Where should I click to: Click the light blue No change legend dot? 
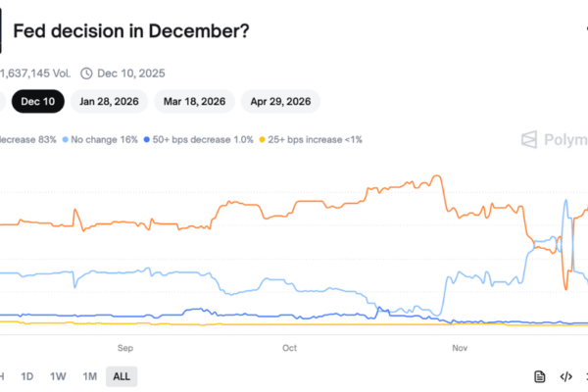click(x=65, y=140)
